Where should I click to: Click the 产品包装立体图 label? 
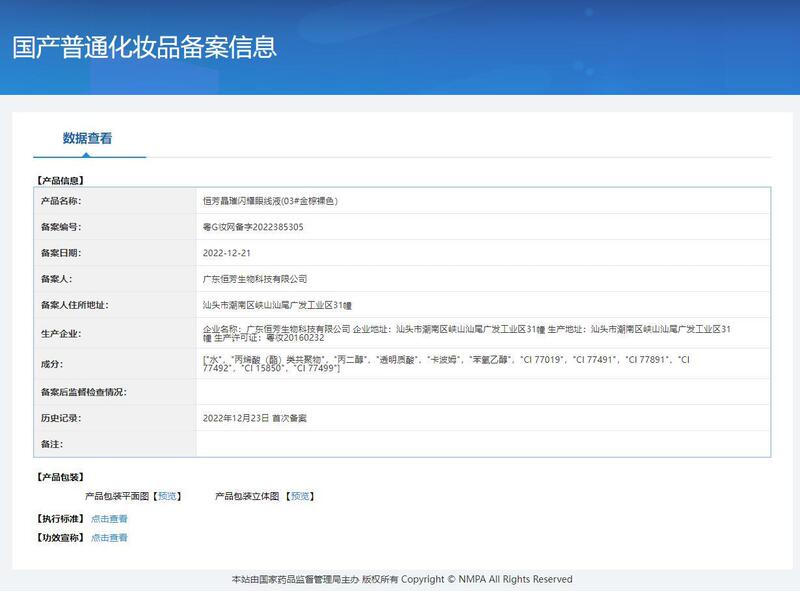click(x=247, y=496)
